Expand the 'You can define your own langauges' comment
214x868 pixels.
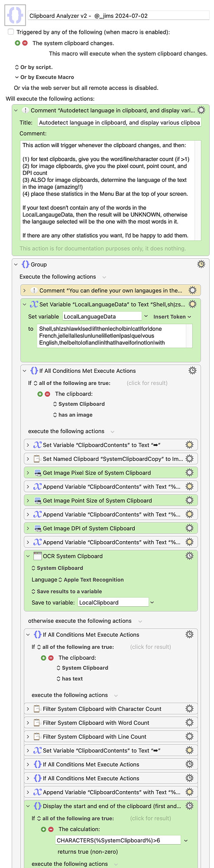(x=25, y=290)
